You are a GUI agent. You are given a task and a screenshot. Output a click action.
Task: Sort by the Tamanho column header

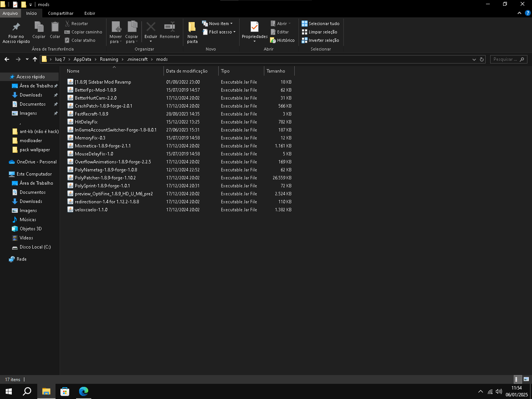[279, 71]
